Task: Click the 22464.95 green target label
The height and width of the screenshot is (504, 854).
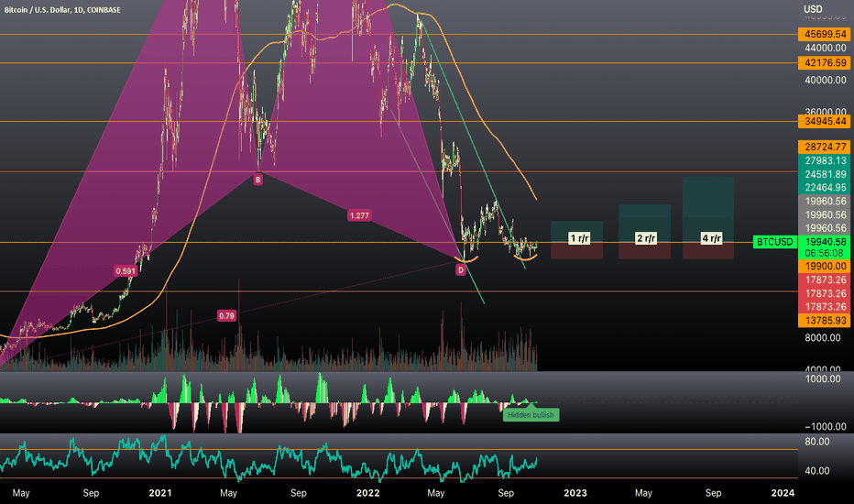Action: pos(825,188)
